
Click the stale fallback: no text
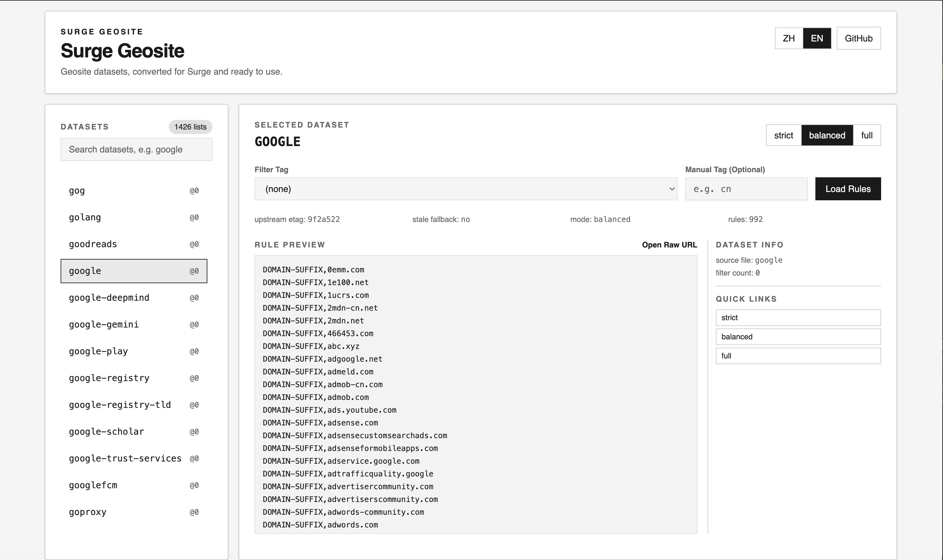click(441, 219)
